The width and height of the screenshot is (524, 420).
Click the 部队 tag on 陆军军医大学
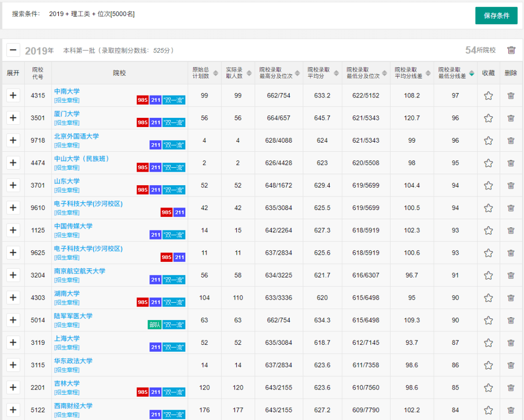[155, 324]
